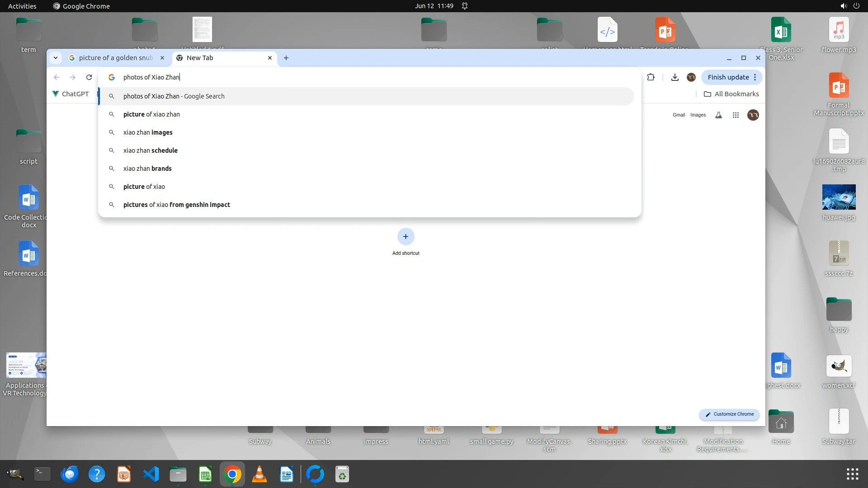Click the Customize Chrome button

point(729,414)
